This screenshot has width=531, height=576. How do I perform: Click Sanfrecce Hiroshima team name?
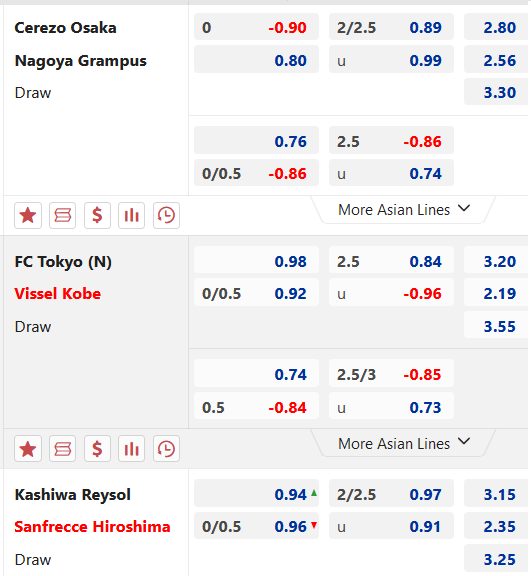click(x=92, y=527)
